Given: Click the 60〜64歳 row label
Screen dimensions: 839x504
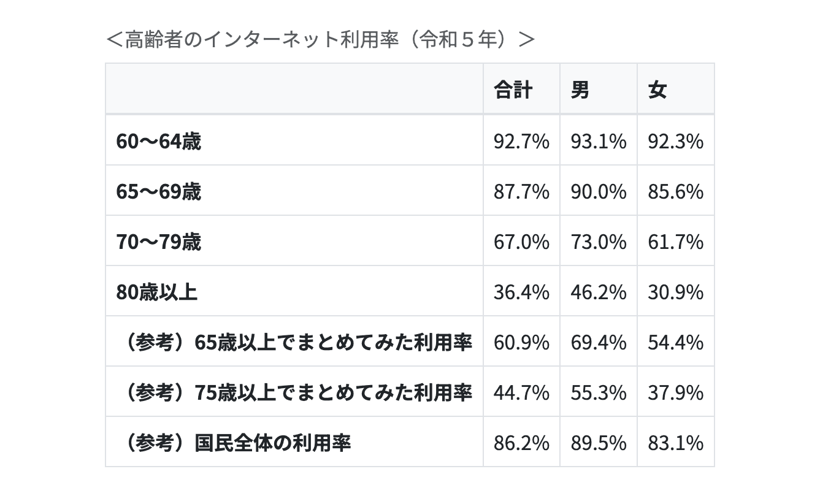Looking at the screenshot, I should point(159,142).
